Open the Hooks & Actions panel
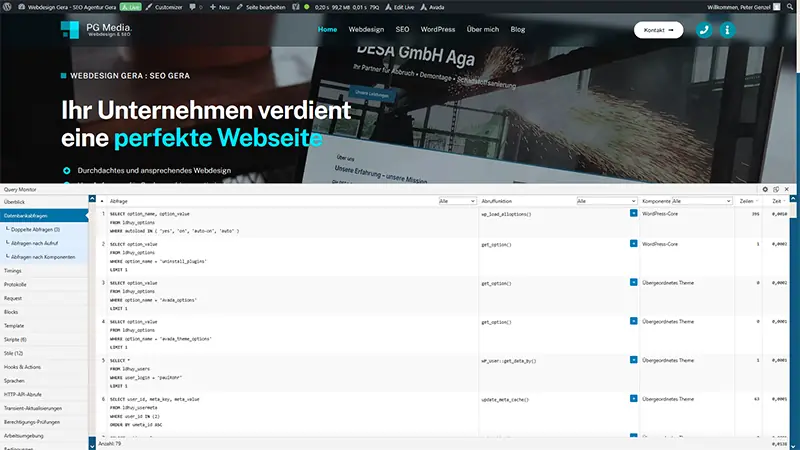Screen dimensions: 800x450 coord(44,367)
